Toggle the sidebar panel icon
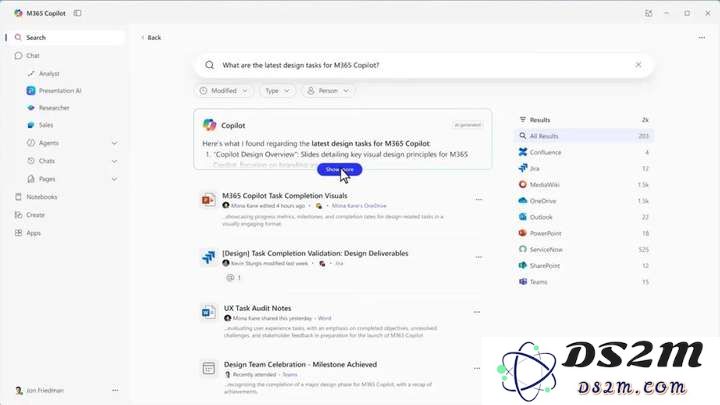The height and width of the screenshot is (405, 720). coord(78,13)
